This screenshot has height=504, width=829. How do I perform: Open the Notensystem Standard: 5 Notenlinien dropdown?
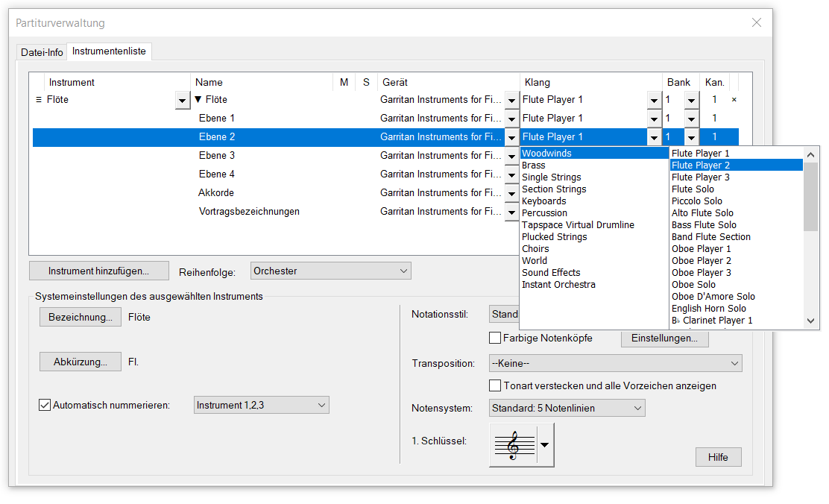click(567, 408)
